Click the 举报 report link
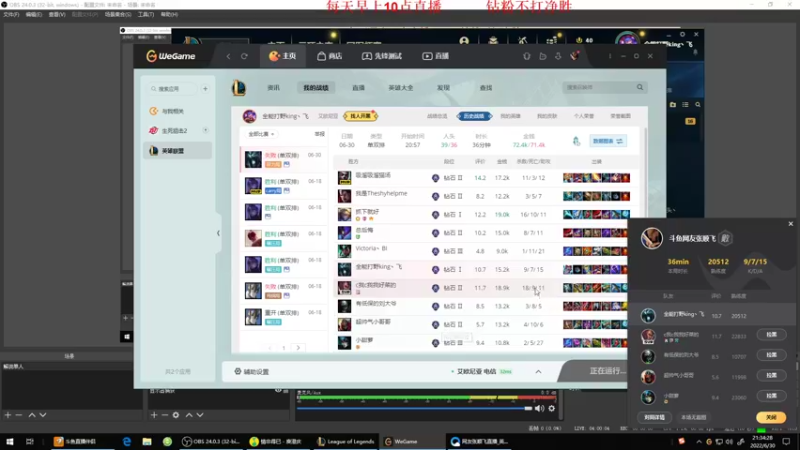 tap(319, 134)
